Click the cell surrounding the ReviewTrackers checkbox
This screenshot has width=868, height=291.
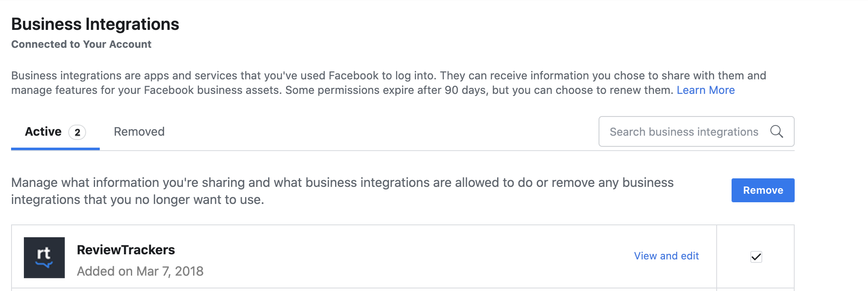(755, 257)
